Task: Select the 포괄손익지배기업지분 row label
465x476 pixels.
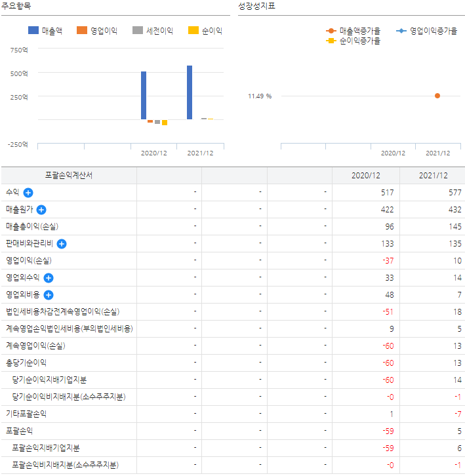Action: coord(46,448)
